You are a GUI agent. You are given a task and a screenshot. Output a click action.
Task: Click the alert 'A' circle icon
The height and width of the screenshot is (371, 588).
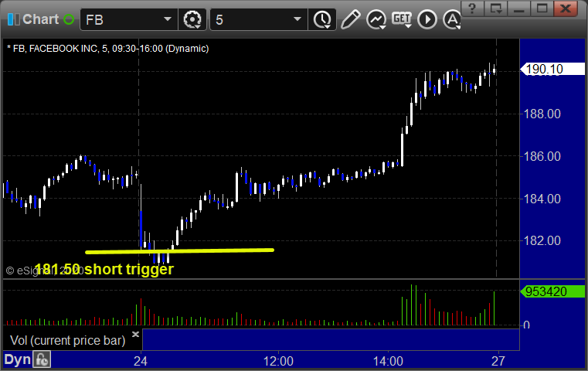pyautogui.click(x=452, y=19)
